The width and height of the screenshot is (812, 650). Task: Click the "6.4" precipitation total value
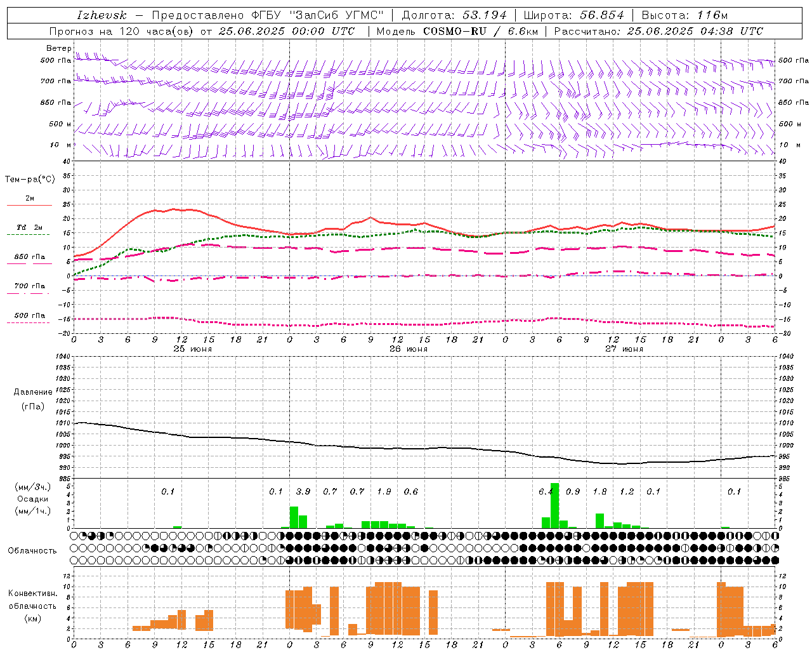pyautogui.click(x=546, y=492)
